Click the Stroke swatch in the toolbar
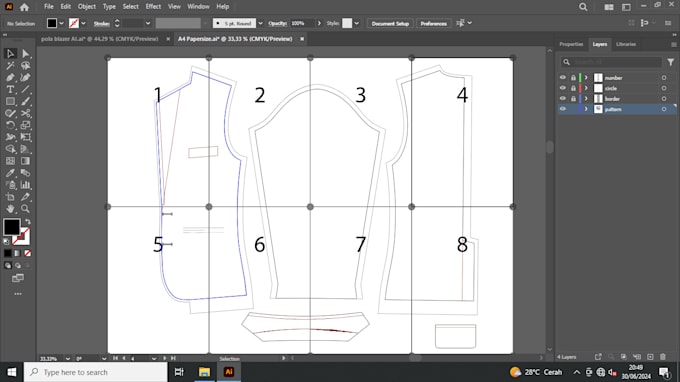680x382 pixels. (22, 236)
